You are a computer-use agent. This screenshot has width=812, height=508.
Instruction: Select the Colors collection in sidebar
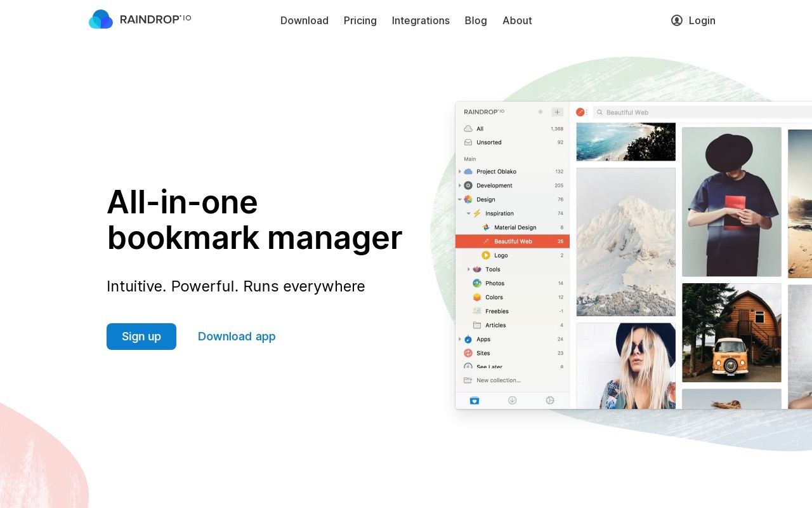(x=494, y=297)
